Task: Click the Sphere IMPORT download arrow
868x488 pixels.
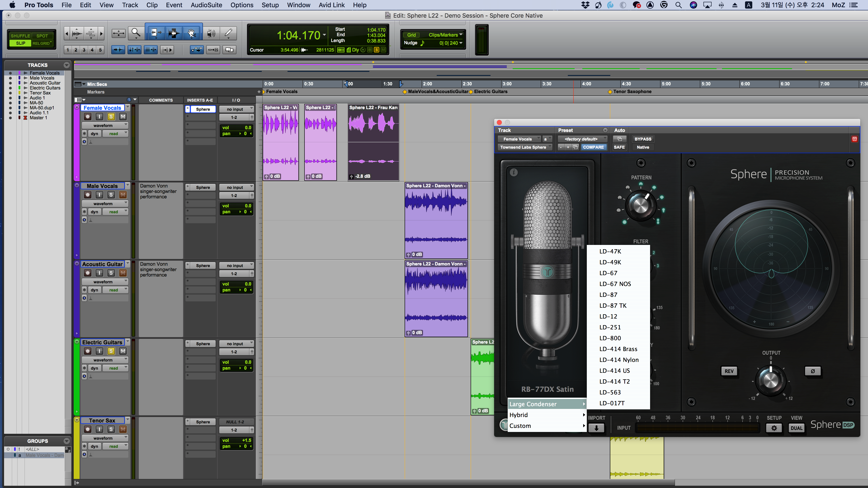Action: [596, 428]
